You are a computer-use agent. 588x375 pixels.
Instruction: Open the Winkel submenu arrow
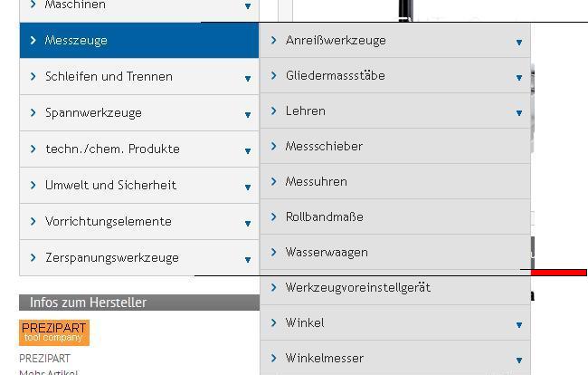pos(519,324)
